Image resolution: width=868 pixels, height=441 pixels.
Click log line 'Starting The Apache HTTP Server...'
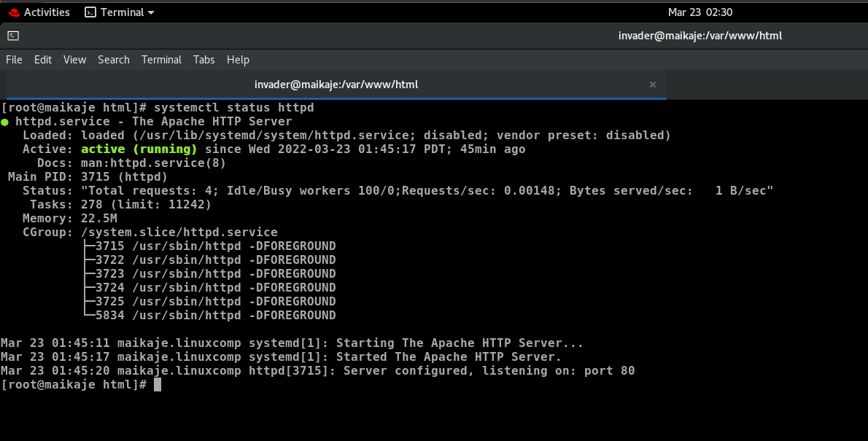460,343
